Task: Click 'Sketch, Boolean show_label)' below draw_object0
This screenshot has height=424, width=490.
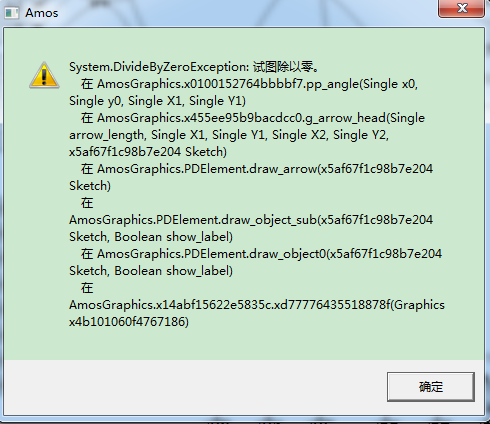Action: click(x=151, y=271)
